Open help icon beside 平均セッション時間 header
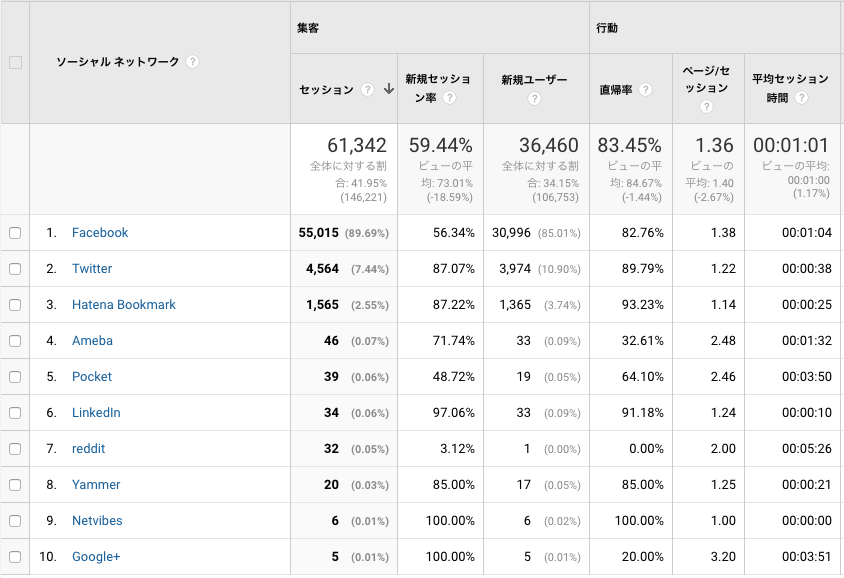844x578 pixels. [x=801, y=97]
